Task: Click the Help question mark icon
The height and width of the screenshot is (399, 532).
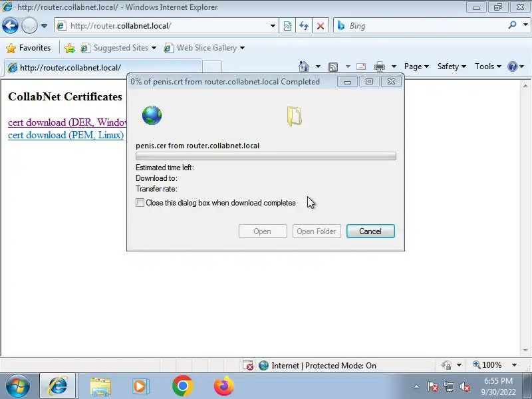Action: click(512, 66)
